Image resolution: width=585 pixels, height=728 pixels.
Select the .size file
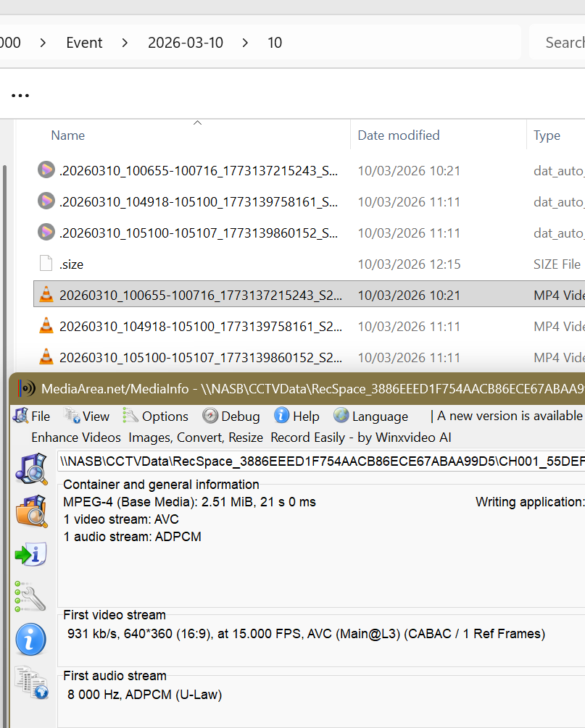coord(71,264)
